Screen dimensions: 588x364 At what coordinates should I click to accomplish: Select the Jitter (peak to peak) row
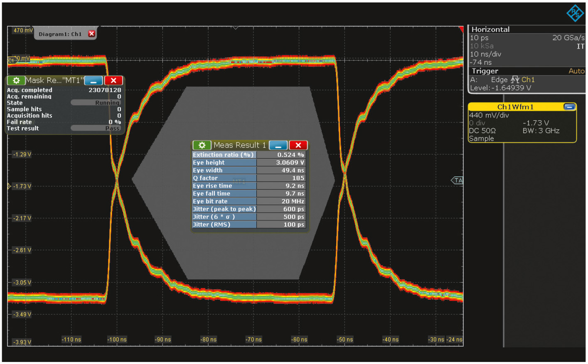pyautogui.click(x=248, y=209)
